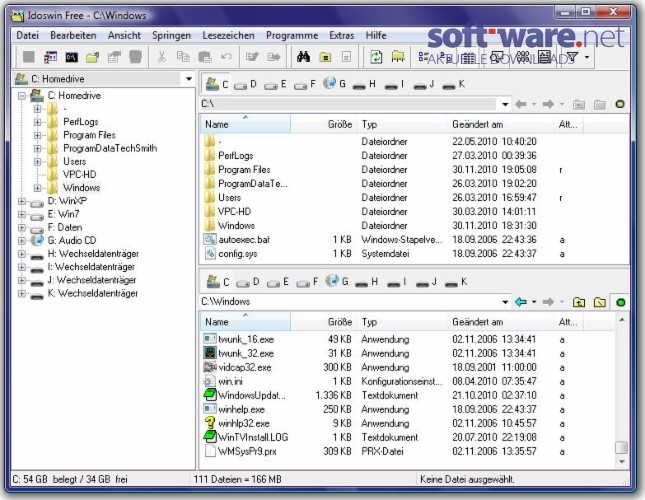Expand the PerfLogs tree folder
The image size is (645, 500).
pos(37,122)
